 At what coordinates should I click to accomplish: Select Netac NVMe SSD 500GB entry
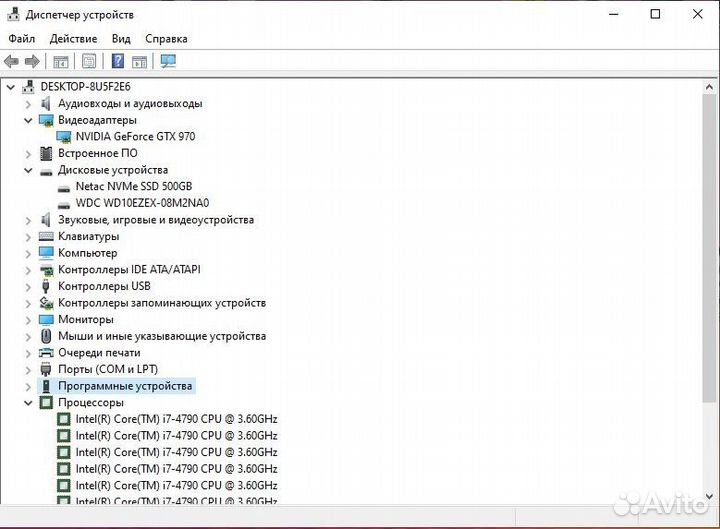[134, 186]
